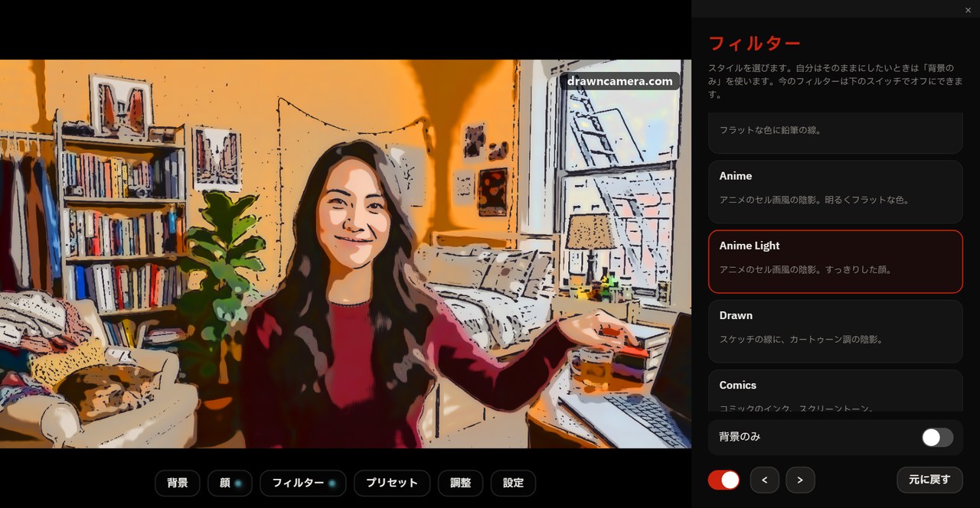
Task: Click the フィルター panel heading
Action: 754,43
